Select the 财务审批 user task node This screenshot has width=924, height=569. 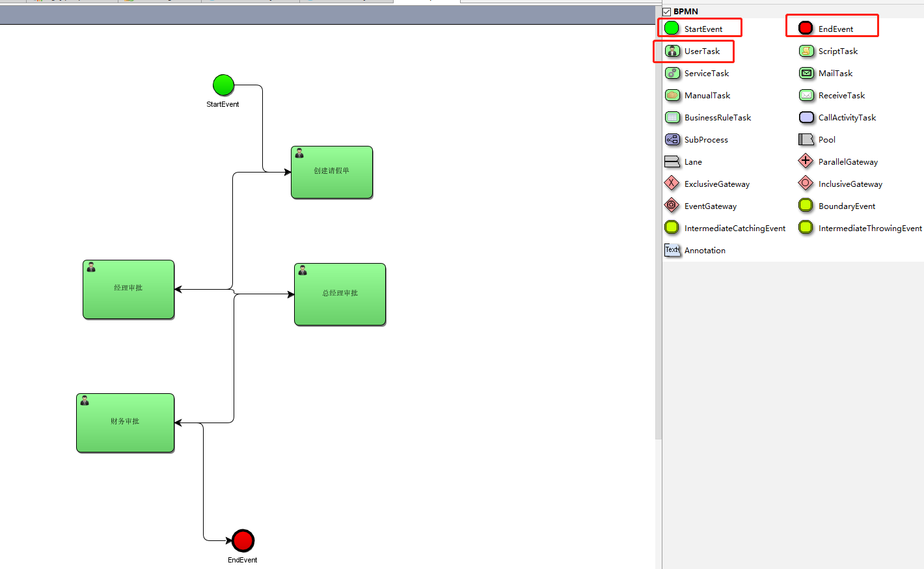pyautogui.click(x=125, y=423)
